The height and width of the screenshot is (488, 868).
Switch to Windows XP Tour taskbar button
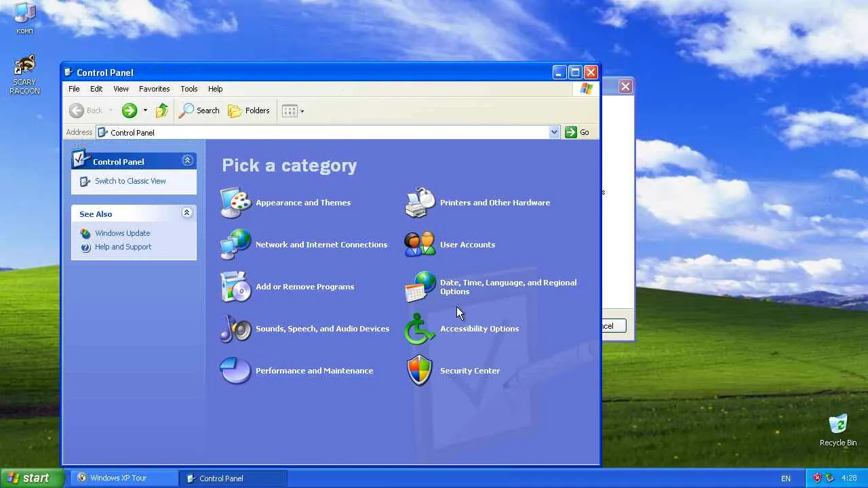point(125,478)
